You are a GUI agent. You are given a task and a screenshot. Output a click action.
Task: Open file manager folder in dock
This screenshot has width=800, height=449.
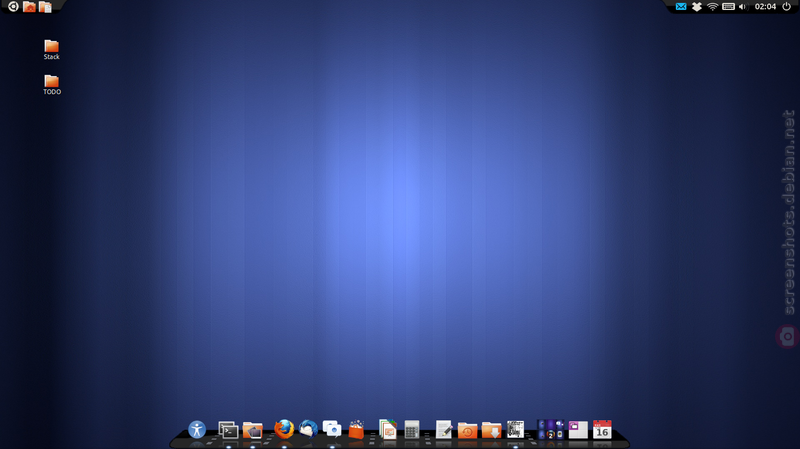(253, 430)
